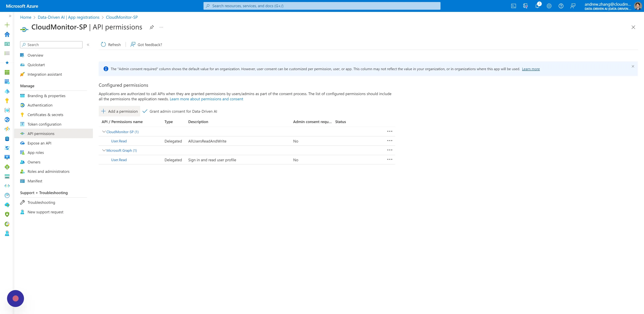Viewport: 644px width, 314px height.
Task: Open the ellipsis menu for Microsoft Graph group row
Action: point(390,150)
